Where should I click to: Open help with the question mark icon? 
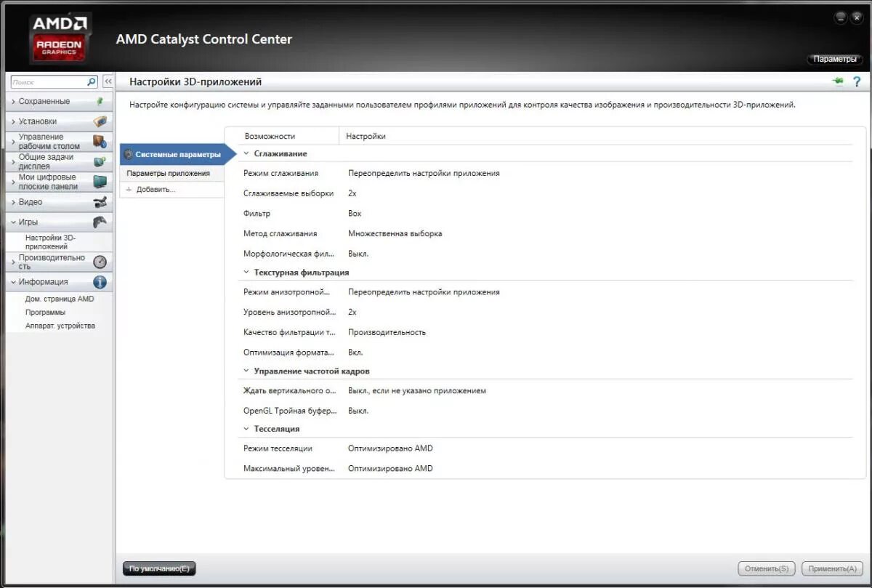(x=857, y=82)
